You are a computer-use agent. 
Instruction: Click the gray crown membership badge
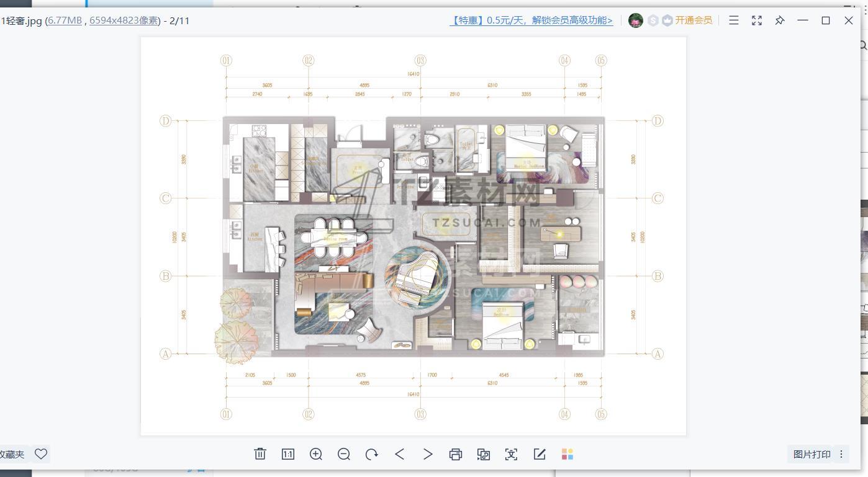667,20
